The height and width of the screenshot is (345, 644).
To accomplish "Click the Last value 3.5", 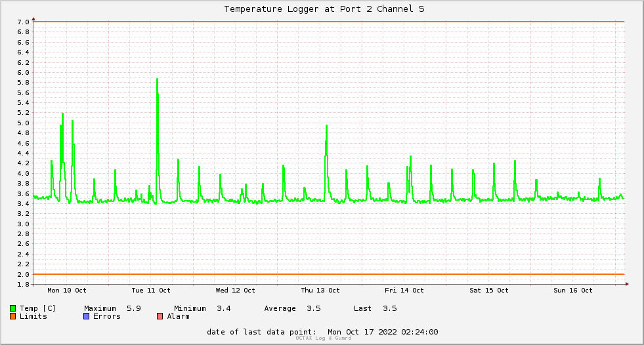I will click(390, 308).
